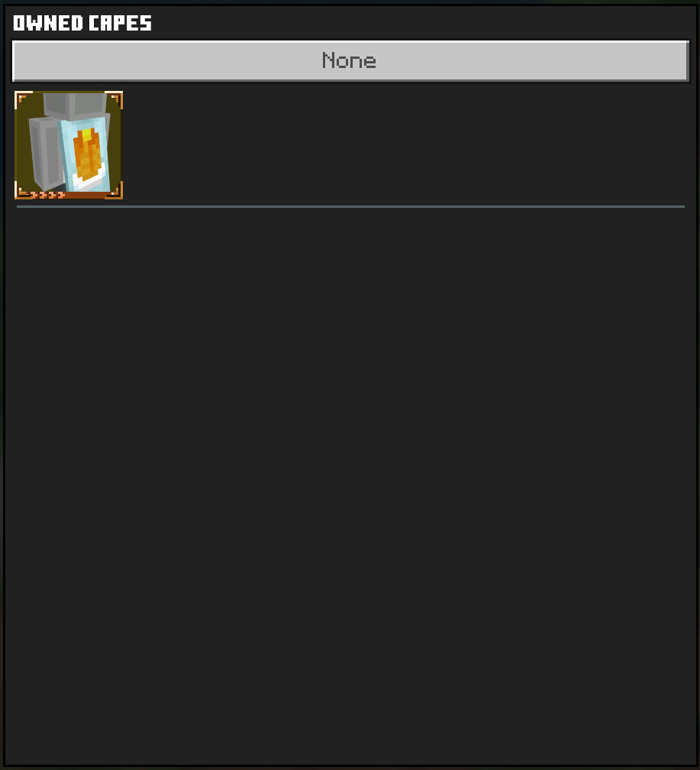This screenshot has width=700, height=770.
Task: Click the None cape button
Action: coord(350,61)
